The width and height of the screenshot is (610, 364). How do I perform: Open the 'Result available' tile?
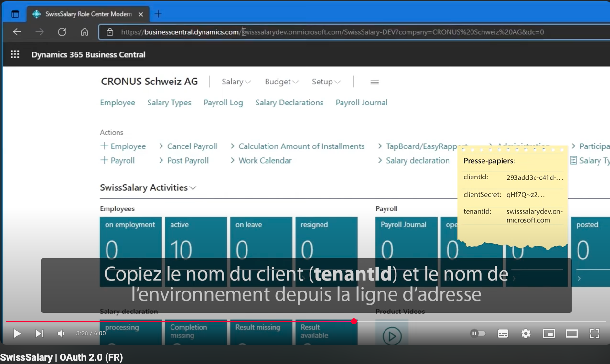point(326,332)
